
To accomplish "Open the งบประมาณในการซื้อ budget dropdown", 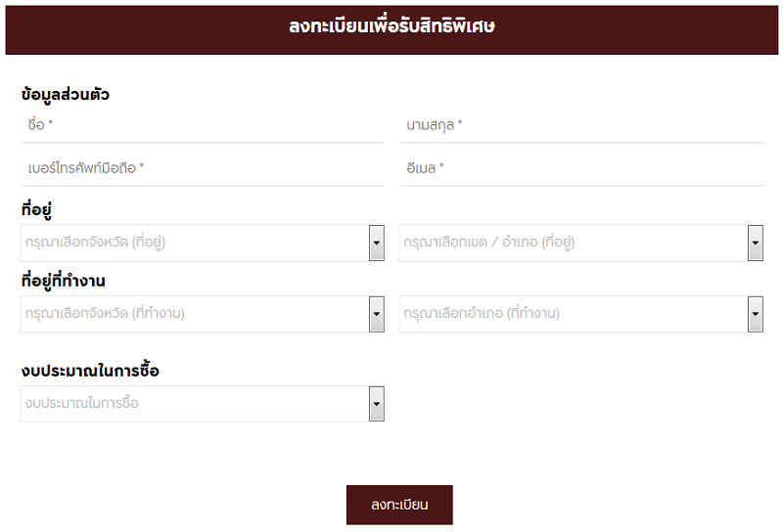I will click(x=203, y=404).
